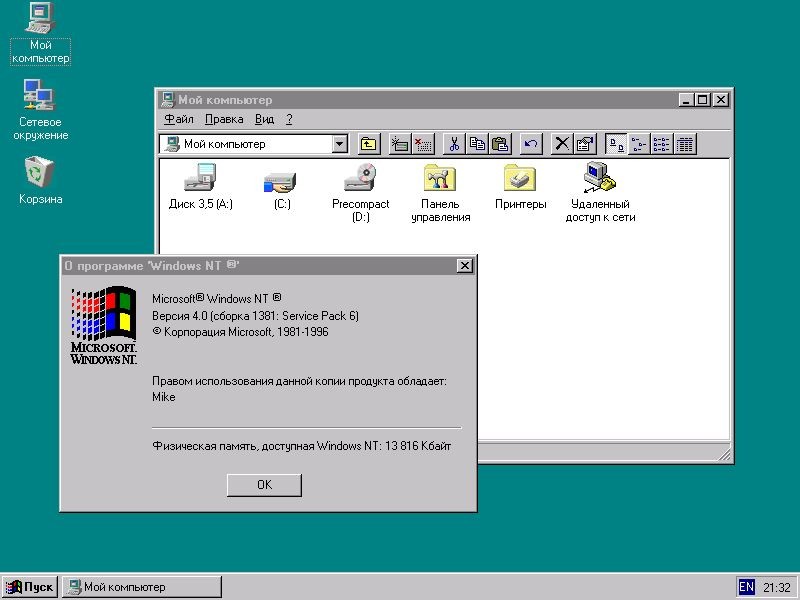Select the Панель управления folder
The width and height of the screenshot is (800, 600).
440,193
